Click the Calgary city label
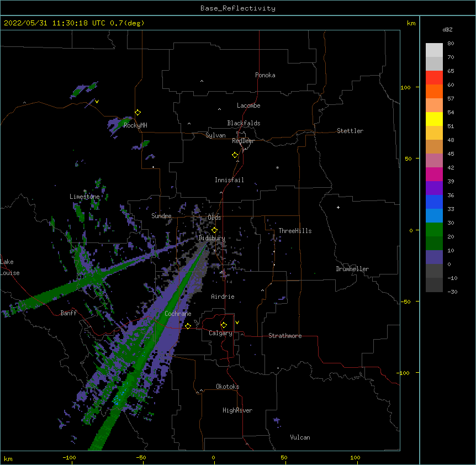 pos(220,333)
